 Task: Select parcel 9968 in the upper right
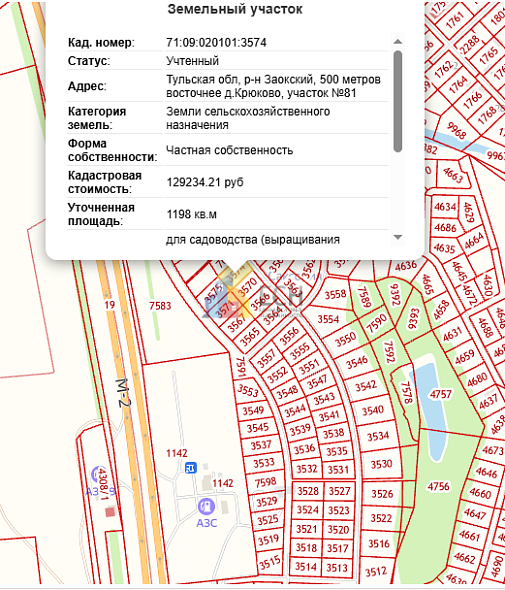(x=457, y=131)
